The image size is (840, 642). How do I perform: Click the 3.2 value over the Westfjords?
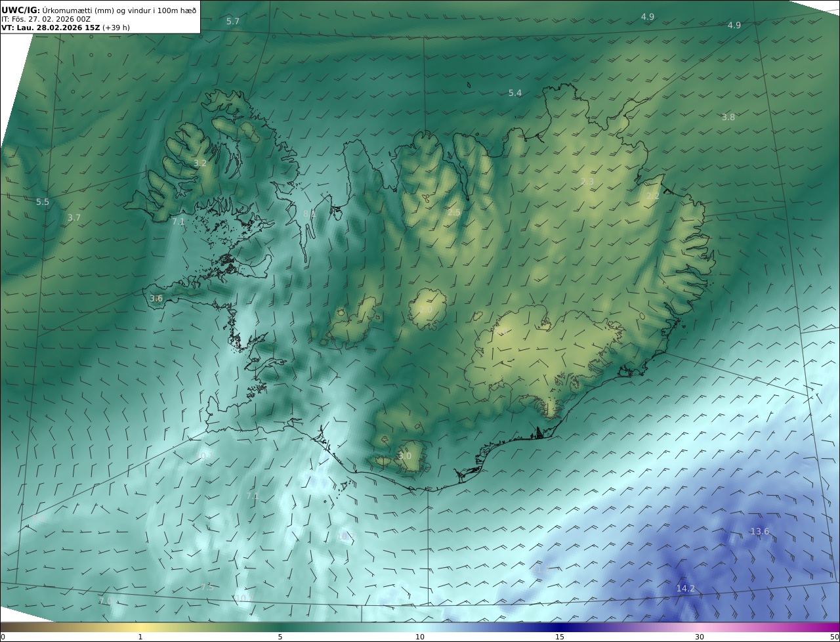(200, 163)
